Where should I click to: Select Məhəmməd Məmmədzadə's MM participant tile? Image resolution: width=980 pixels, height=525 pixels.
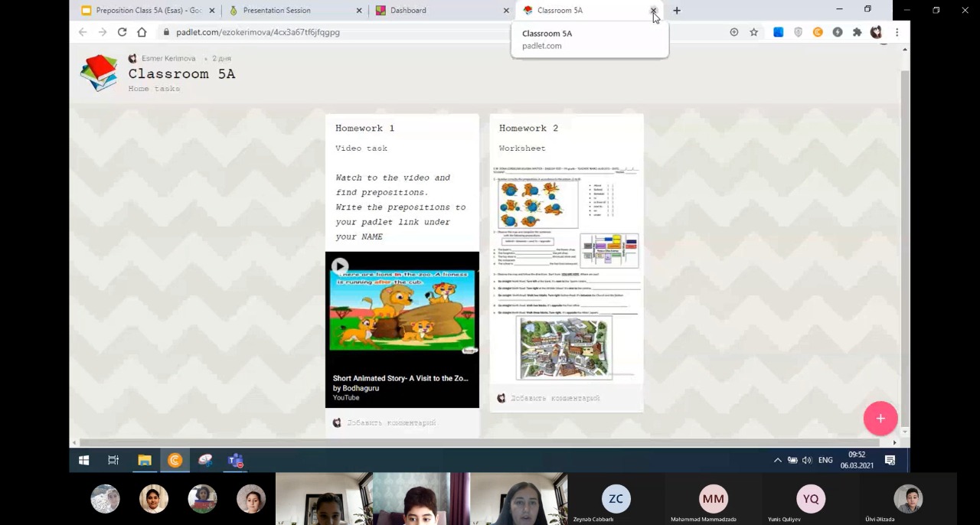[x=713, y=499]
